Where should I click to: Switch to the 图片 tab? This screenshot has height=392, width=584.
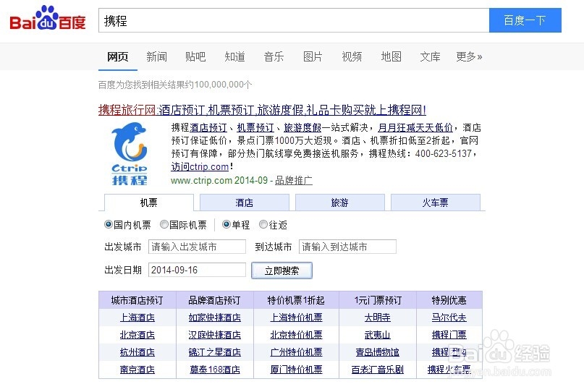coord(313,56)
